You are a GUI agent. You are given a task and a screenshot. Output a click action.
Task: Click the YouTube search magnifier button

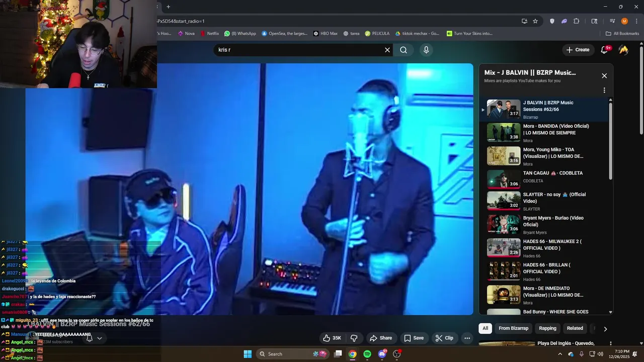[x=404, y=50]
